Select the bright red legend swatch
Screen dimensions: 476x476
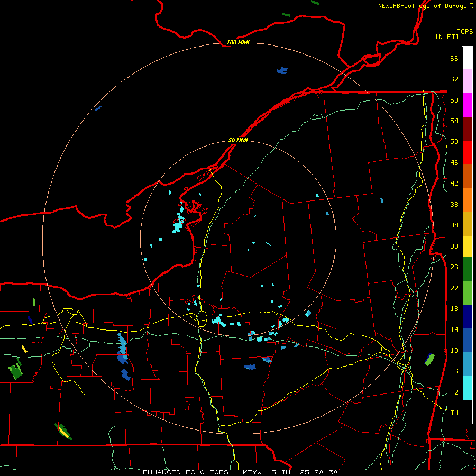[x=467, y=152]
